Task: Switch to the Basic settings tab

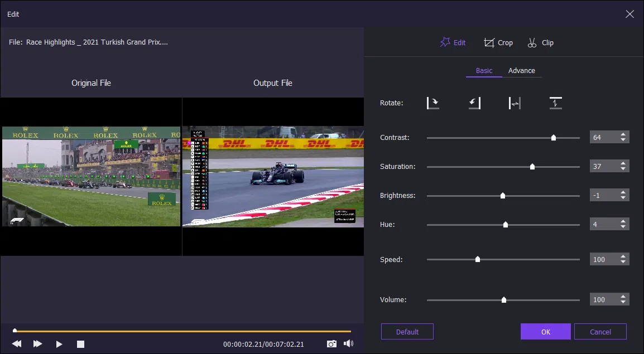Action: tap(484, 71)
